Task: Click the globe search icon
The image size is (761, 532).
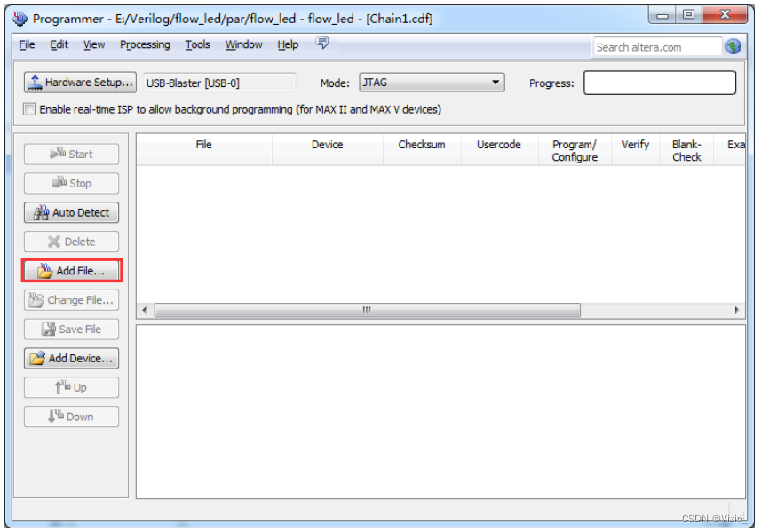Action: coord(733,46)
